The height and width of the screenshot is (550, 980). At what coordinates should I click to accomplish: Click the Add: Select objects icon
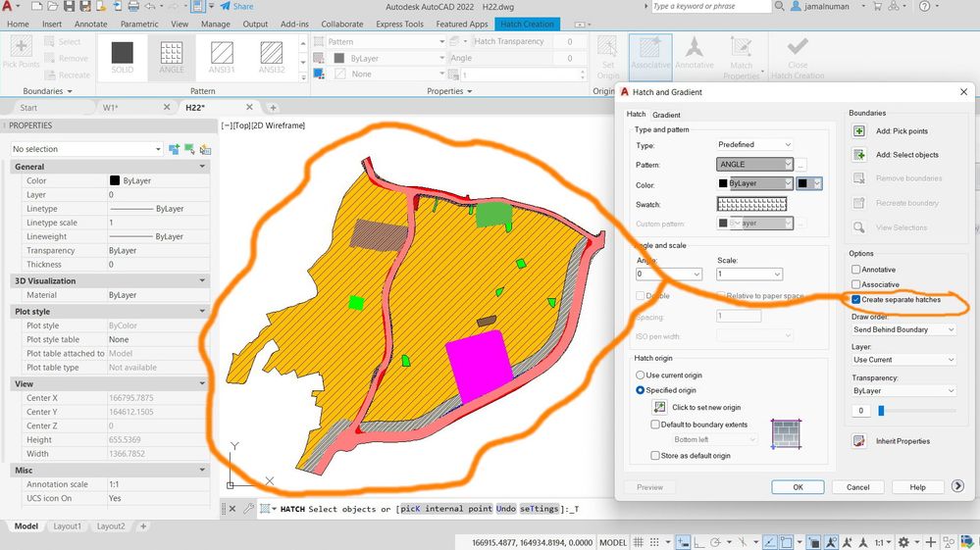pos(859,155)
